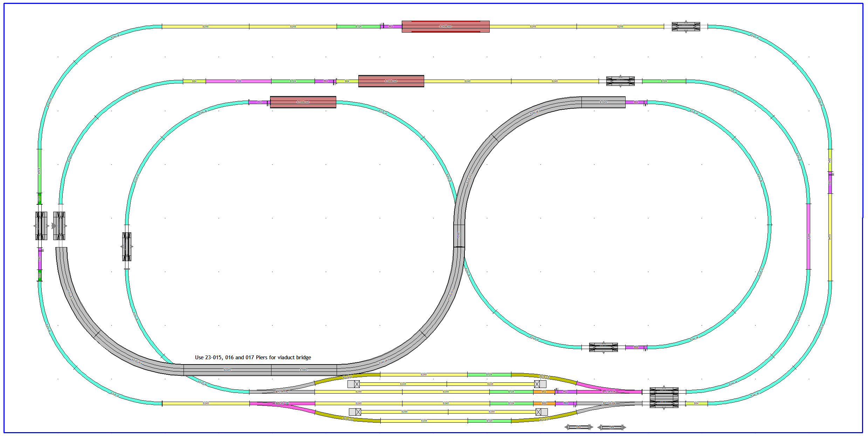The image size is (868, 436).
Task: Select the rerailer crossing on the top track
Action: pos(686,27)
